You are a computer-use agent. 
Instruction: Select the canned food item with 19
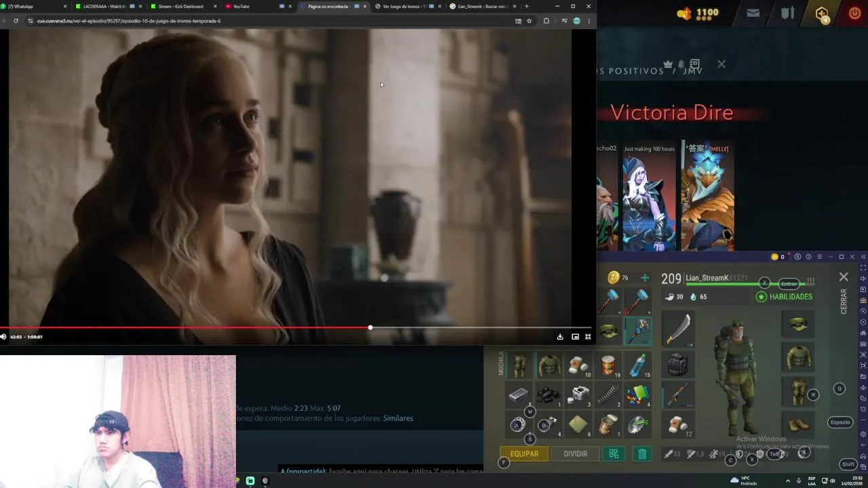click(608, 365)
